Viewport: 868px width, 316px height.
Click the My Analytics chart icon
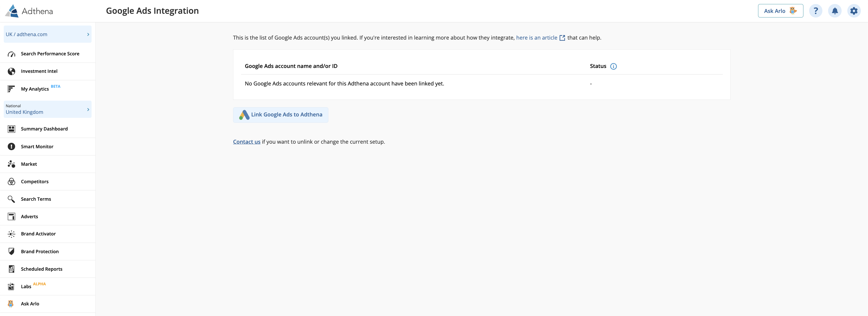point(11,89)
